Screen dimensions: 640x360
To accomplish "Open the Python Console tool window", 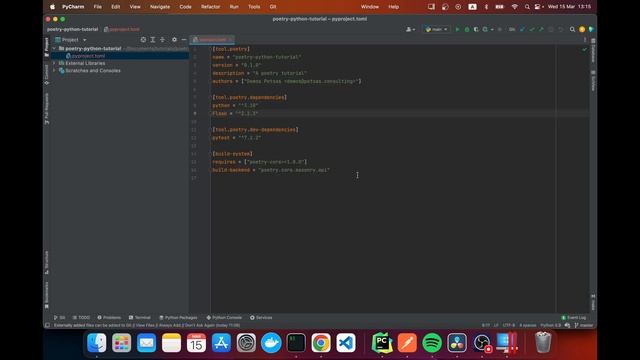I will (x=224, y=318).
